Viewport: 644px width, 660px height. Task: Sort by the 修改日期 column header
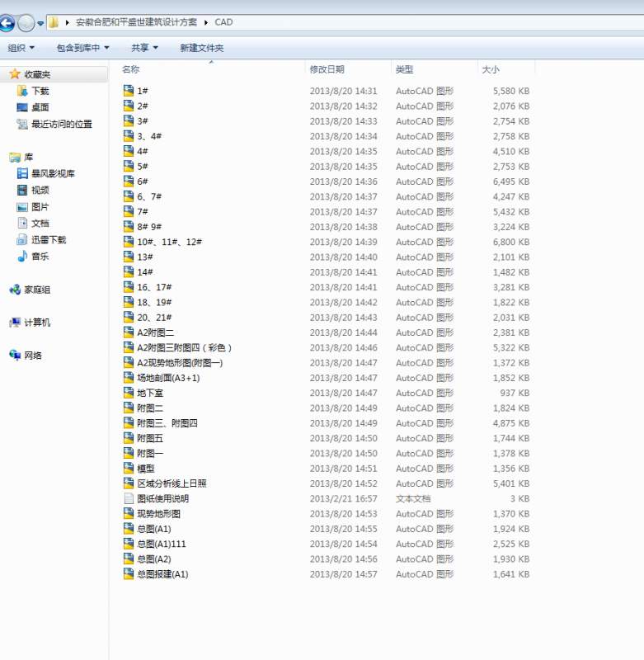(327, 69)
